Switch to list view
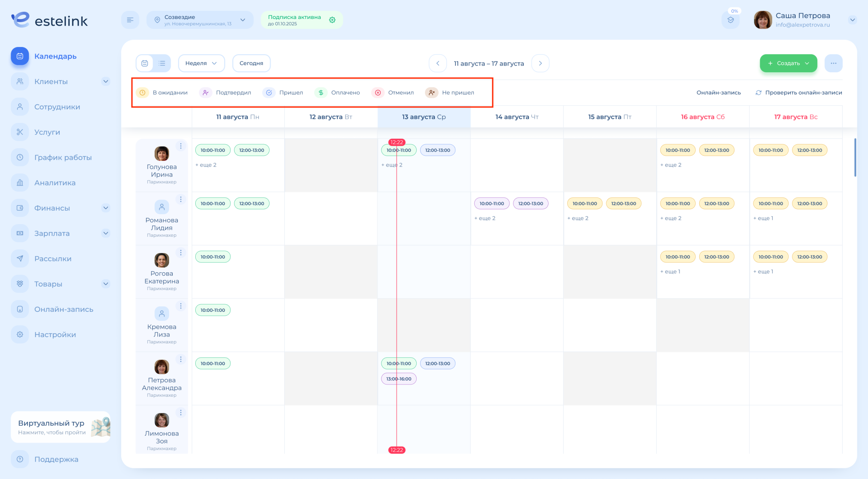This screenshot has width=868, height=479. coord(162,63)
